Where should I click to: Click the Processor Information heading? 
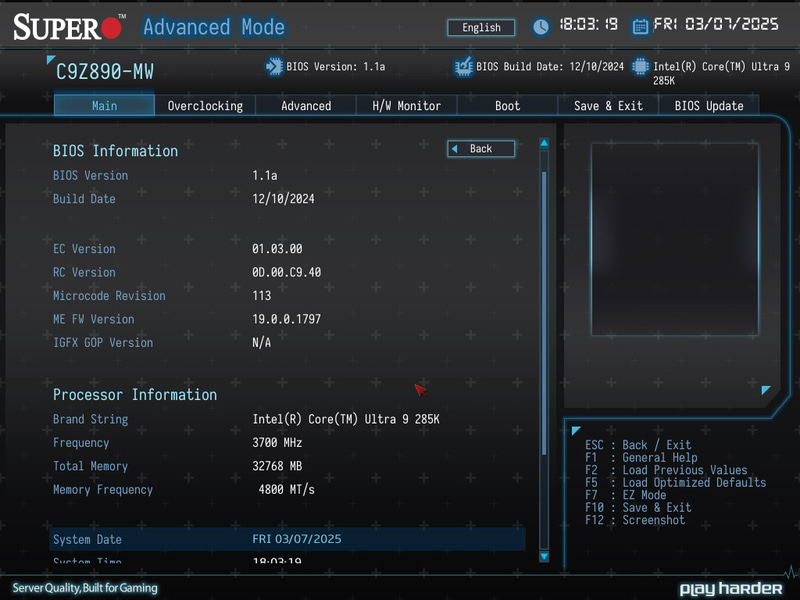[135, 395]
